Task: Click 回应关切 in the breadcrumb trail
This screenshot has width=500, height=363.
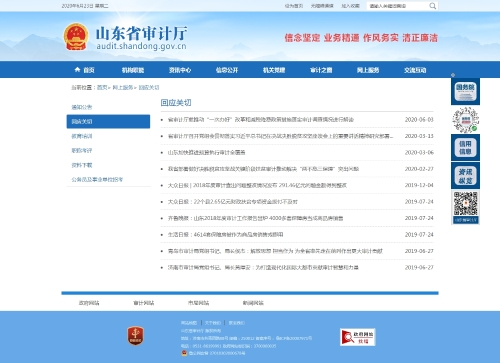Action: (149, 87)
